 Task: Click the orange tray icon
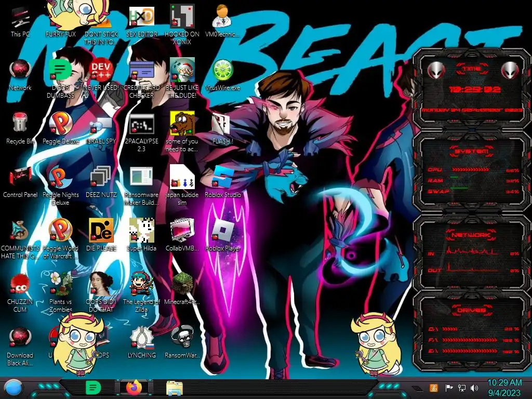(x=433, y=388)
